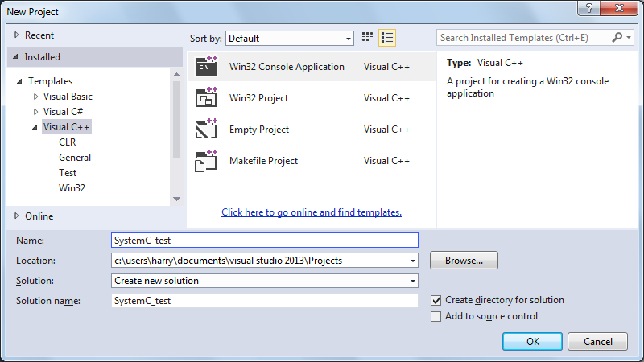Select the Win32 Console Application template icon
644x362 pixels.
(207, 67)
